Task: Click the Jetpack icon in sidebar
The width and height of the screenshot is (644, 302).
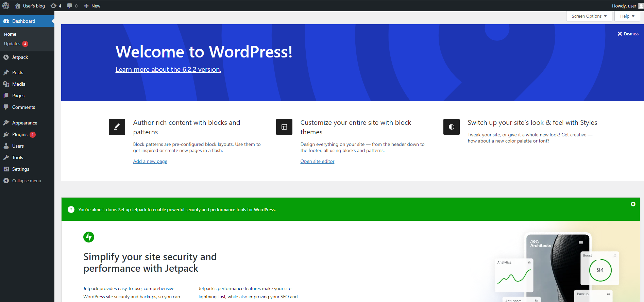Action: pos(6,57)
